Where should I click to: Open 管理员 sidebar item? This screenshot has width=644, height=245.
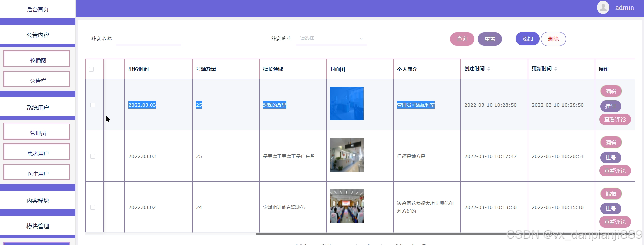37,132
